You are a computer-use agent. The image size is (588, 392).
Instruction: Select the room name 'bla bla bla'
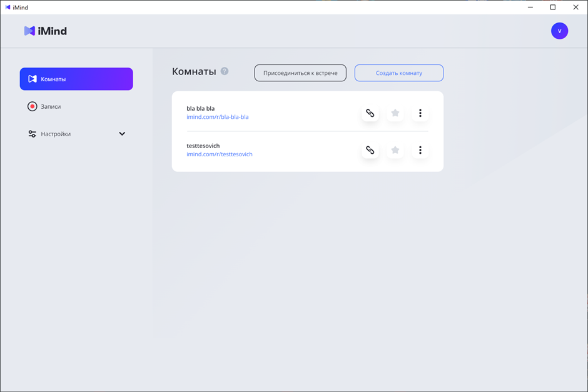pos(201,108)
